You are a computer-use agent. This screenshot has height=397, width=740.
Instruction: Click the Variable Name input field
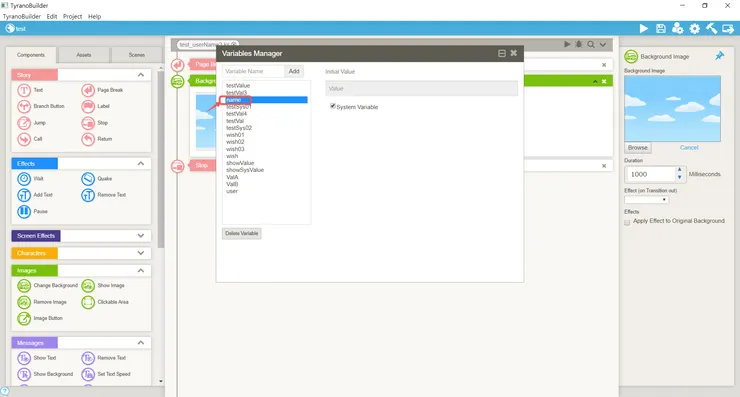(253, 71)
